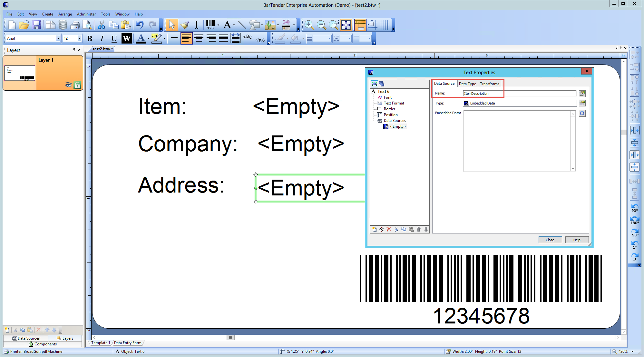The image size is (644, 357).
Task: Zoom out of the template
Action: [x=321, y=25]
